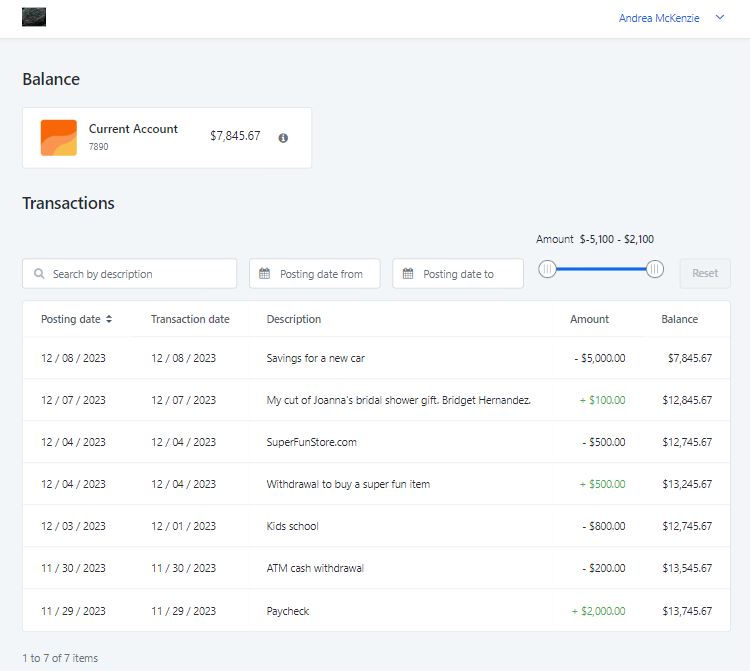The height and width of the screenshot is (671, 750).
Task: Open Andrea McKenzie account name menu
Action: coord(659,18)
